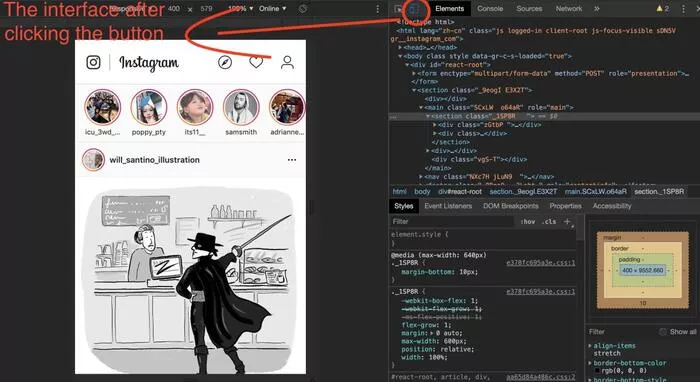
Task: Toggle the :hov element state button
Action: click(x=528, y=221)
